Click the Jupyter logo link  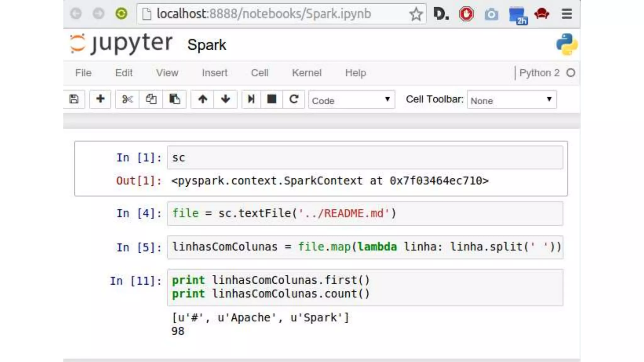click(x=121, y=43)
